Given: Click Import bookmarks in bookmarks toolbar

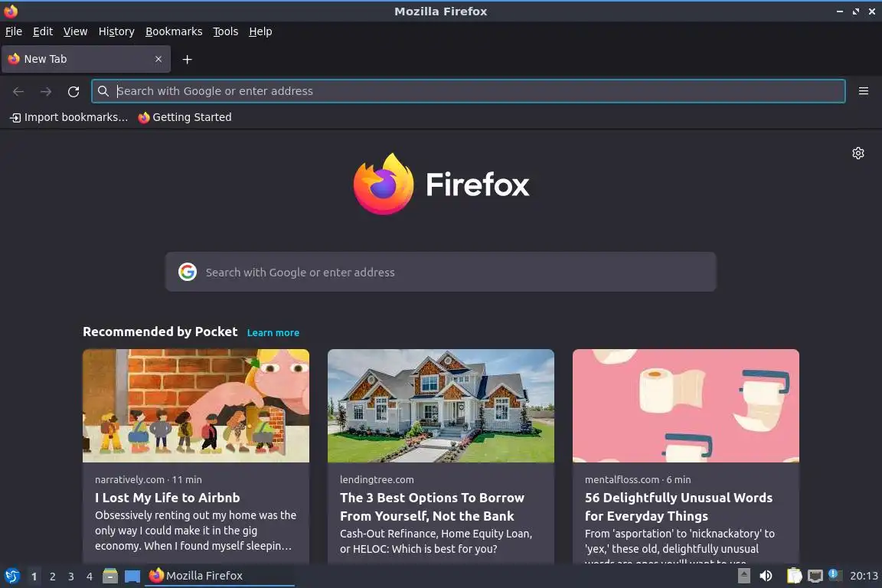Looking at the screenshot, I should pyautogui.click(x=69, y=117).
